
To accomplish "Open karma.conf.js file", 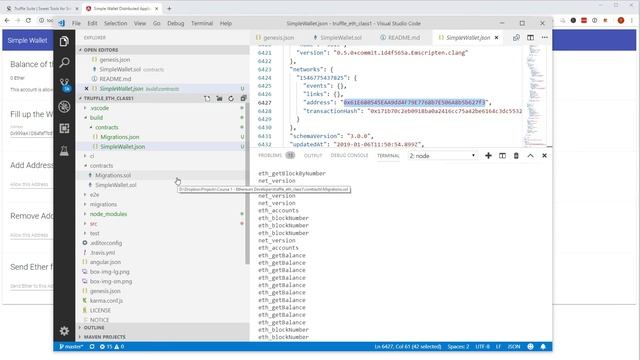I will coord(106,300).
